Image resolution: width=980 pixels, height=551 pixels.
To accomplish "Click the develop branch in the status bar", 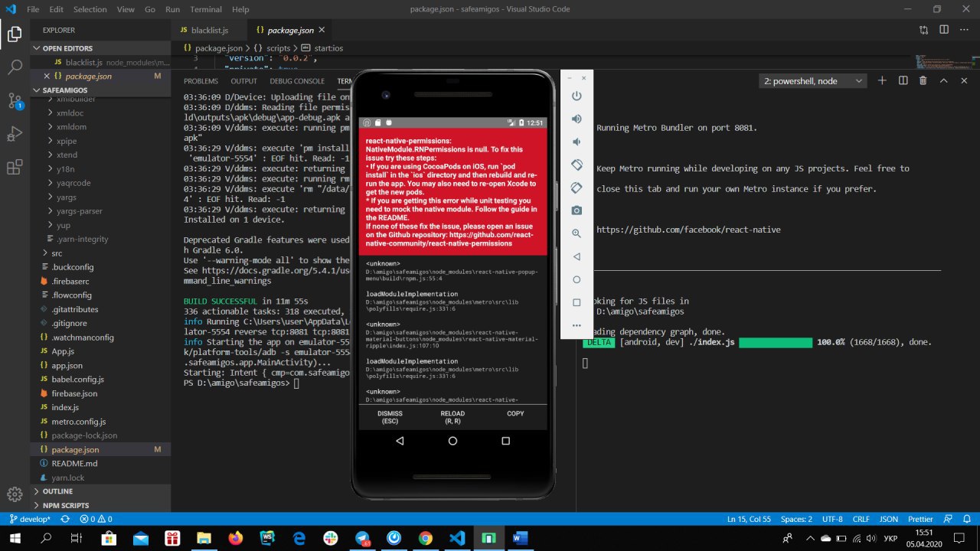I will (29, 520).
